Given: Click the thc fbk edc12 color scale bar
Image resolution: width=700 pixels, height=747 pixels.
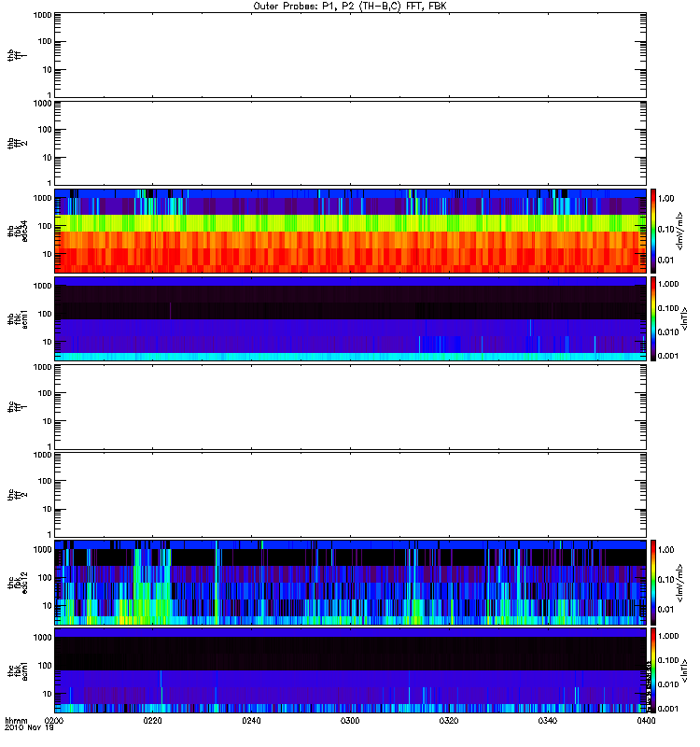Looking at the screenshot, I should [653, 582].
